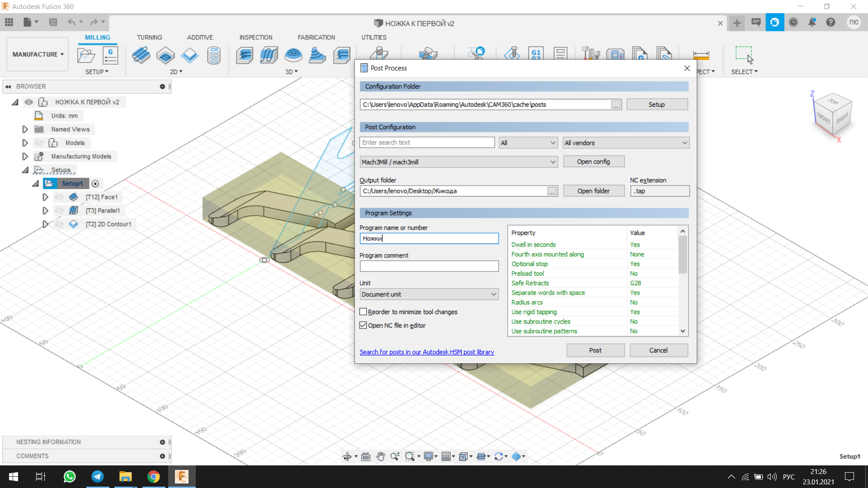Viewport: 868px width, 488px height.
Task: Click the Look At icon in navigation bar
Action: 366,456
